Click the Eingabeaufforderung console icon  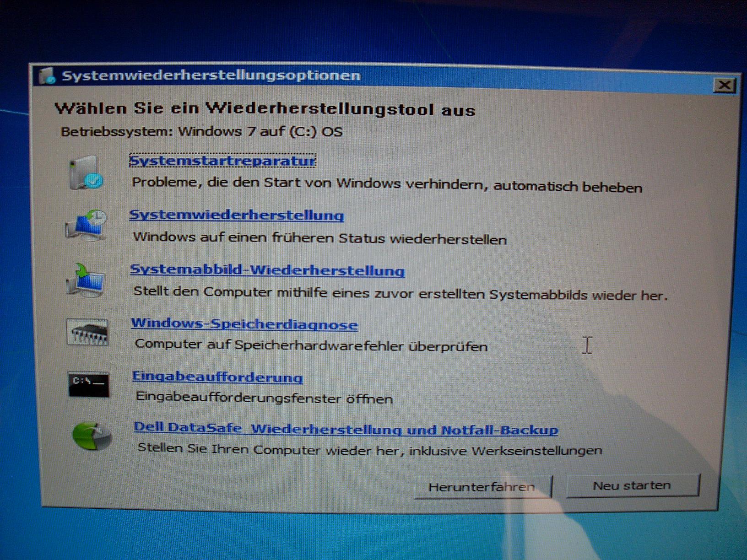pos(89,384)
